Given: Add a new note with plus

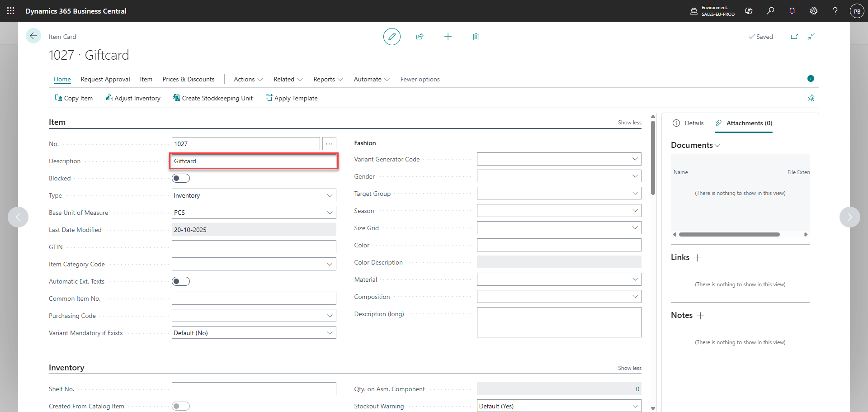Looking at the screenshot, I should [700, 316].
